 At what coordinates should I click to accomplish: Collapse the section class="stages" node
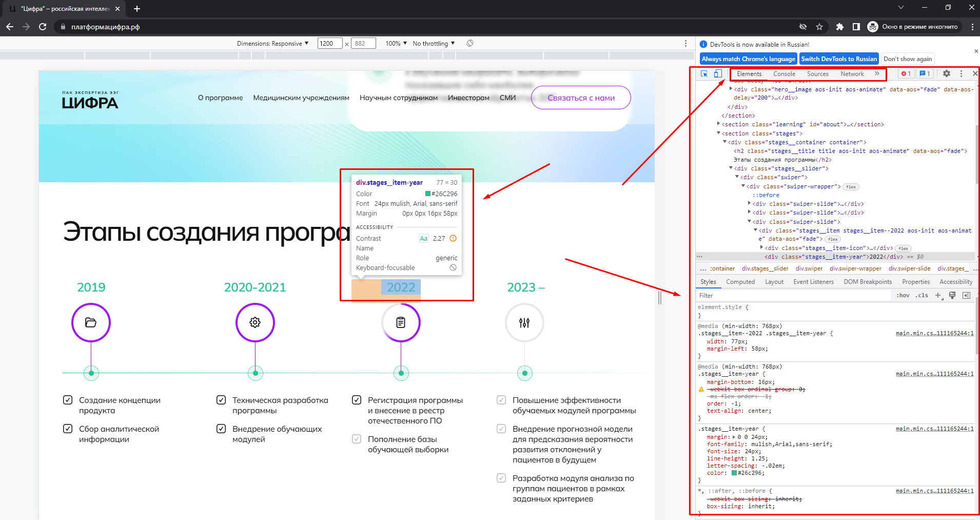point(718,133)
